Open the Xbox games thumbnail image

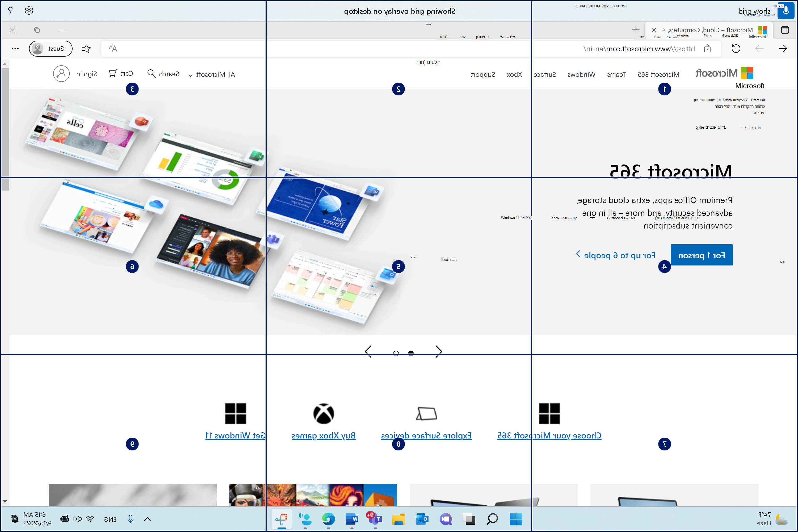313,495
